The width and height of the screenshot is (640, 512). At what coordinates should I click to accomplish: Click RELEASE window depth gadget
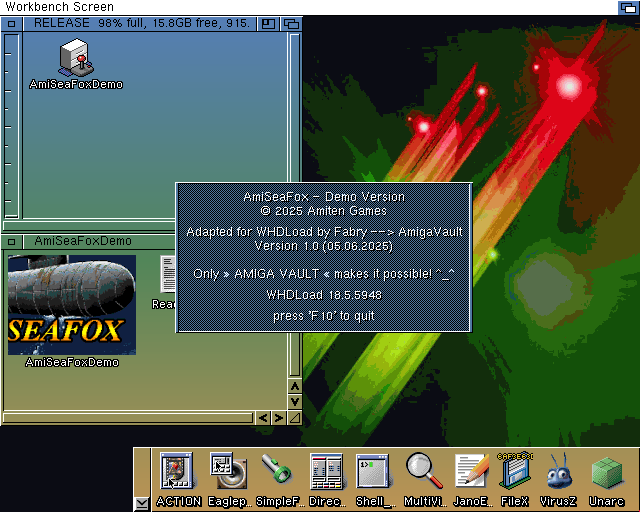[291, 24]
